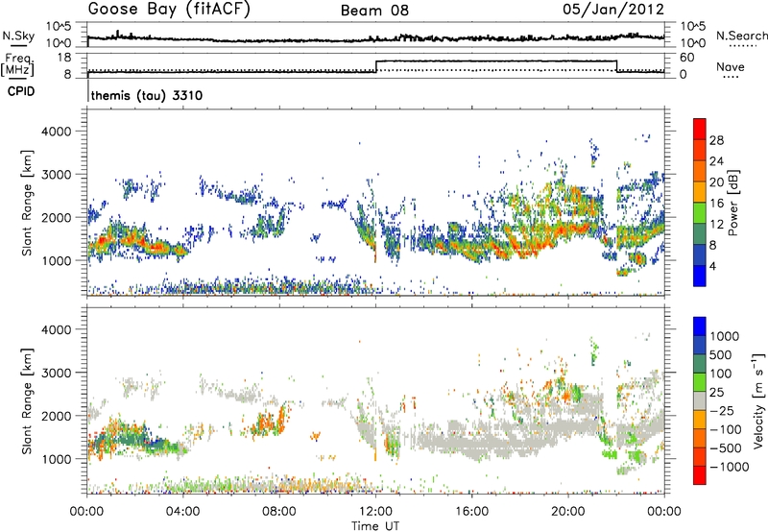This screenshot has height=532, width=768.
Task: Click the "Power [dB]" colorbar title
Action: pyautogui.click(x=732, y=203)
